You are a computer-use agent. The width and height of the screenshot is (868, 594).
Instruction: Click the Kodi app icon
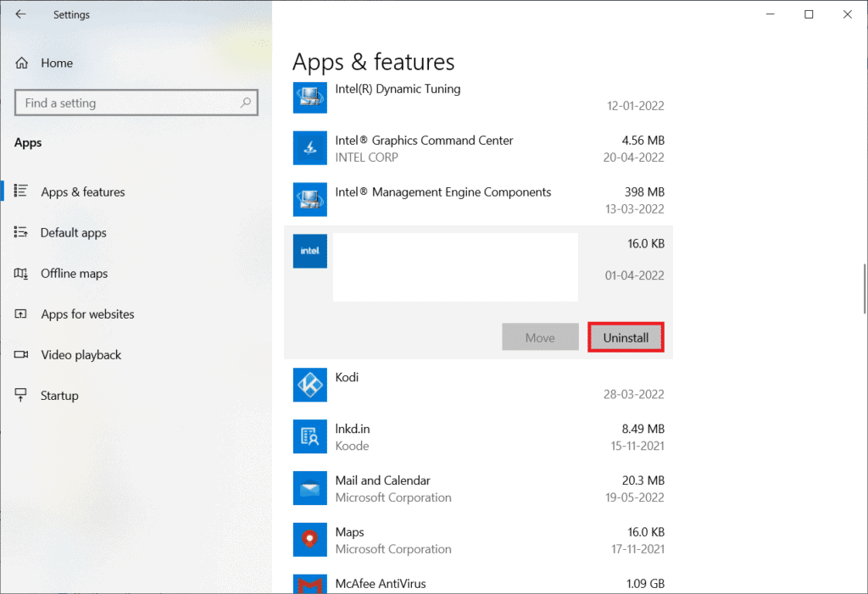[310, 385]
